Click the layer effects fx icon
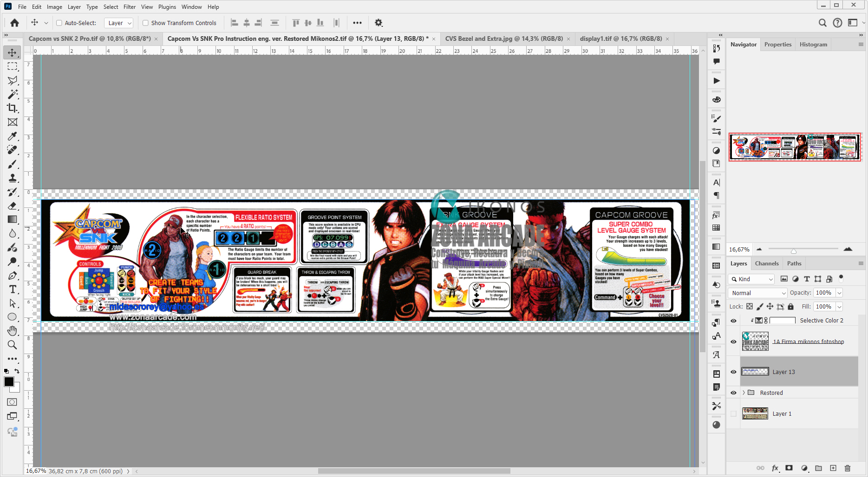This screenshot has width=868, height=477. click(x=775, y=468)
